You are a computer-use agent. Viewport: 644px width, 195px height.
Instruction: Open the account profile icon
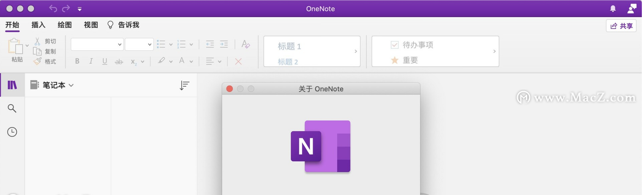pyautogui.click(x=632, y=9)
